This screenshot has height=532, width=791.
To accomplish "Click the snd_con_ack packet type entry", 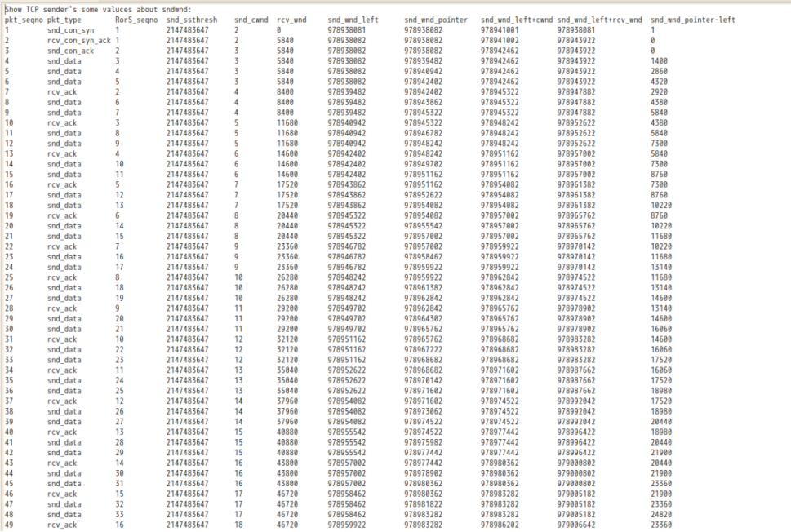I will (x=70, y=50).
